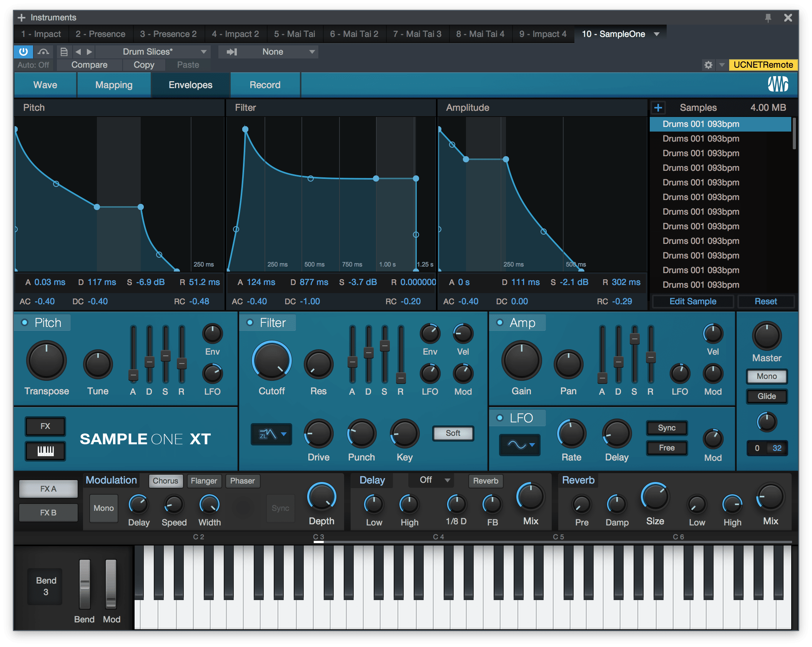Click the Reset button

[x=766, y=302]
